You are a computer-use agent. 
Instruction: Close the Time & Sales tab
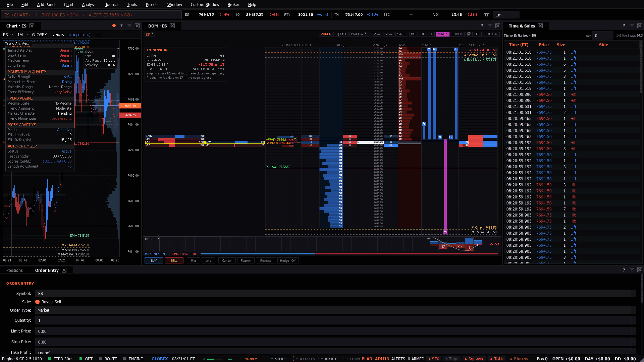(x=540, y=26)
